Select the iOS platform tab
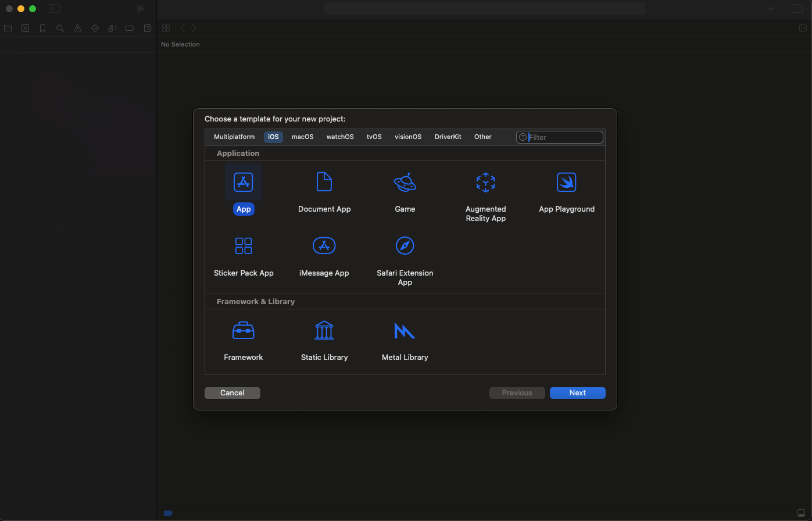The height and width of the screenshot is (521, 812). (273, 137)
